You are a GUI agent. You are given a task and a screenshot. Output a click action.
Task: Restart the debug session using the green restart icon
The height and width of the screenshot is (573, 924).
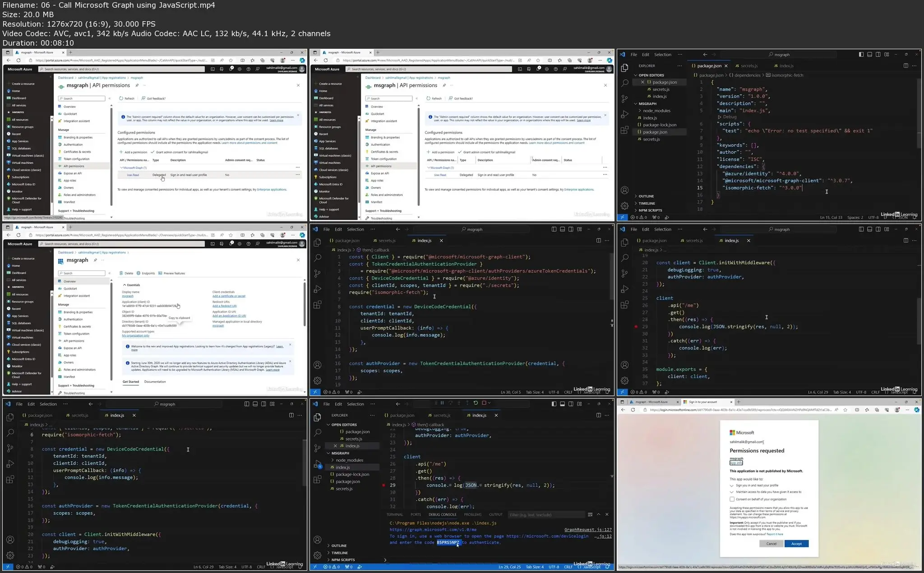tap(475, 403)
